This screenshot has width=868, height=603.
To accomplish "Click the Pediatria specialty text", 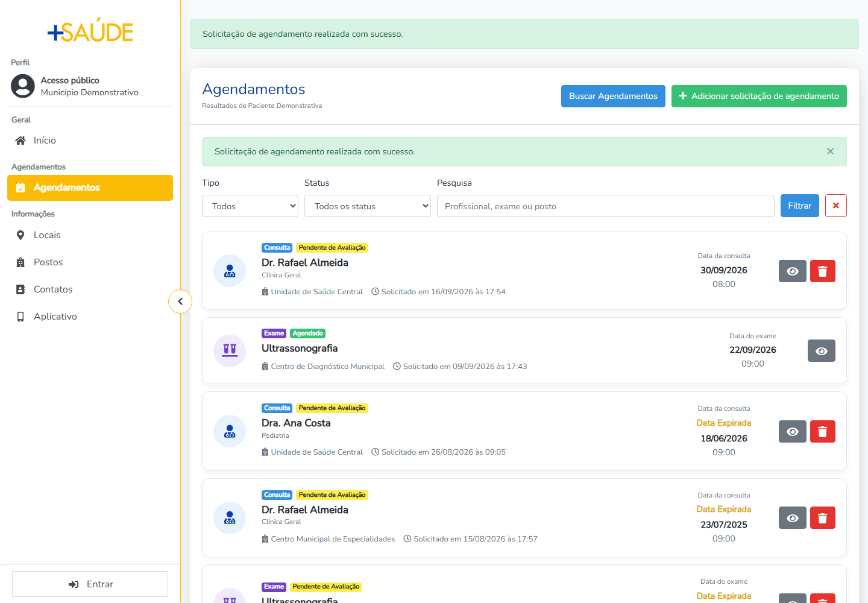I will coord(275,435).
